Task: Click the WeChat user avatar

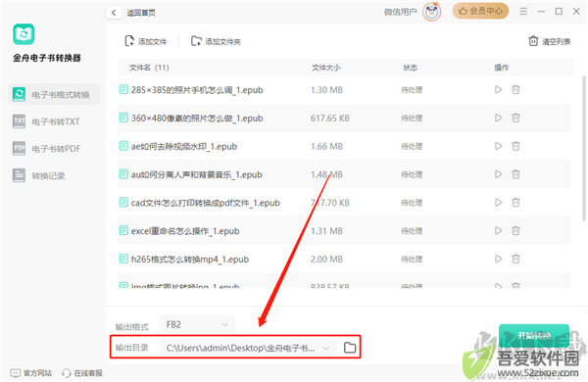Action: tap(431, 12)
